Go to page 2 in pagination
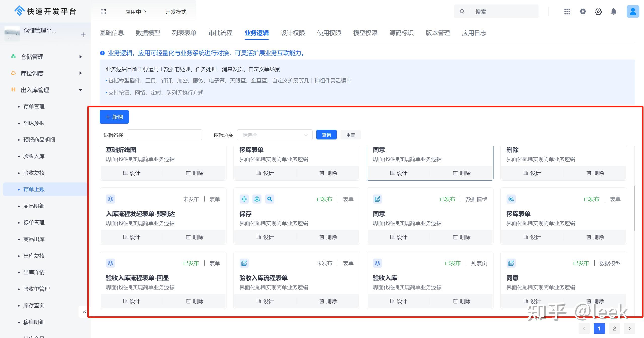This screenshot has width=644, height=338. click(614, 328)
